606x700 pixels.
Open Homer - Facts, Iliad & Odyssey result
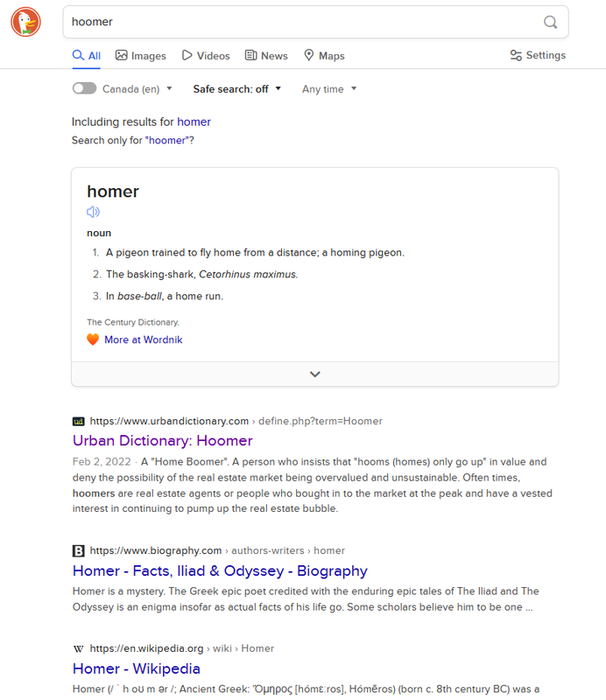tap(220, 570)
